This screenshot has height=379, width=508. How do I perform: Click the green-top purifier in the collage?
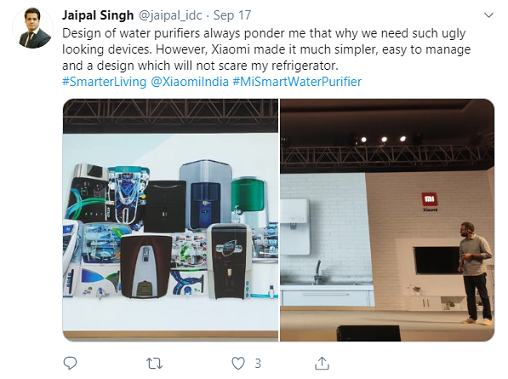(248, 195)
